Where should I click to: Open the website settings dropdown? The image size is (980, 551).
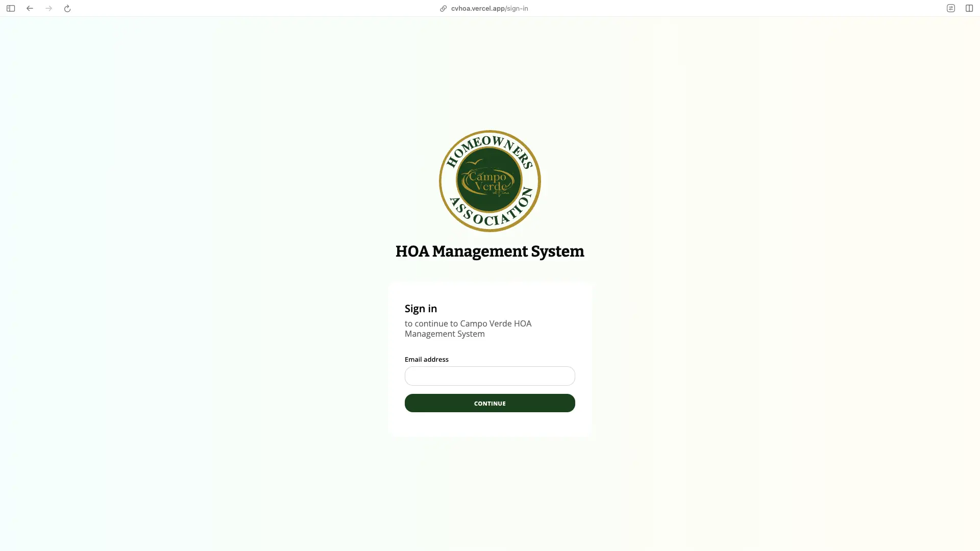click(950, 8)
